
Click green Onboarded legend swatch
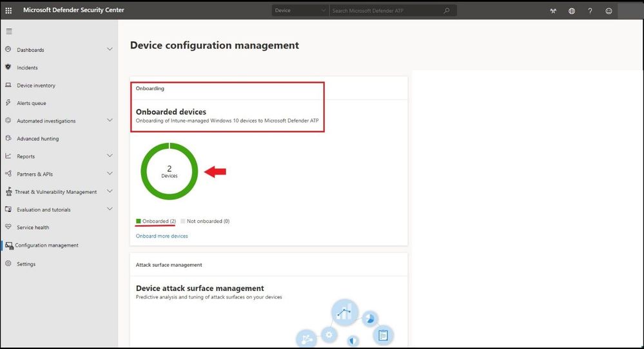pos(139,221)
